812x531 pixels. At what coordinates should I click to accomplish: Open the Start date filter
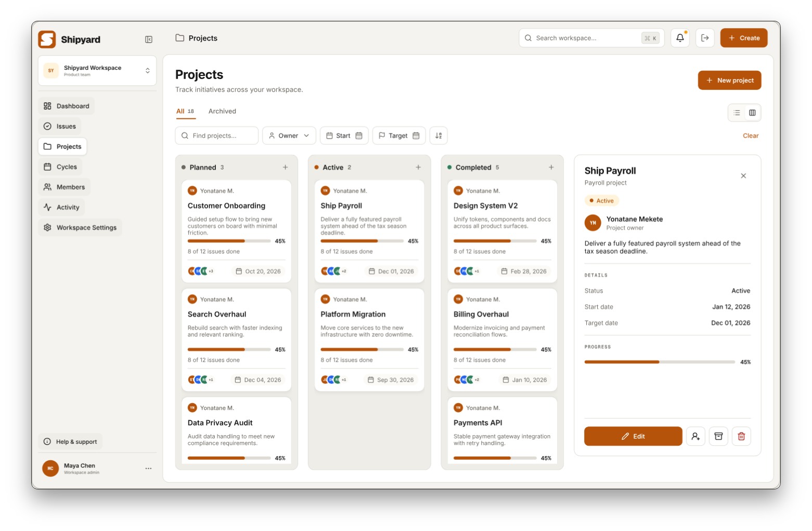point(344,136)
